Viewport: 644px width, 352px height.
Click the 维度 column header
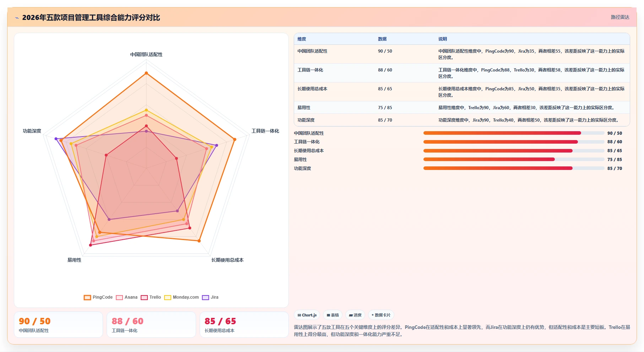(x=302, y=39)
